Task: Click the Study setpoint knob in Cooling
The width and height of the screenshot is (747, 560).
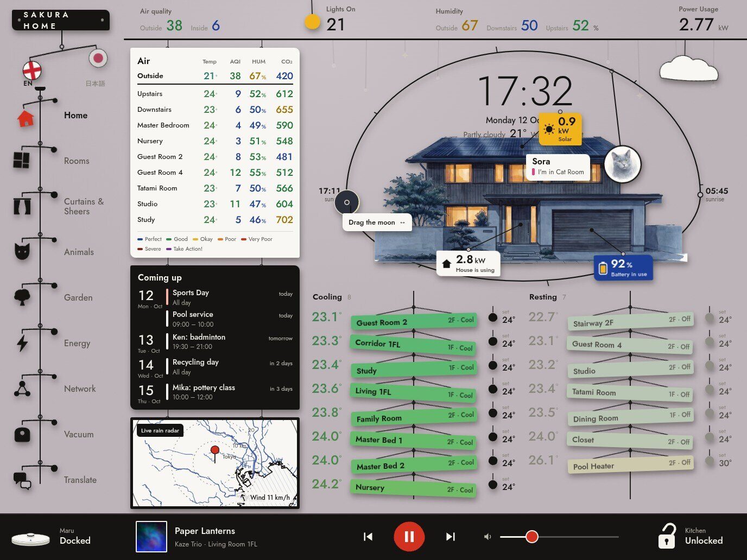Action: coord(493,365)
